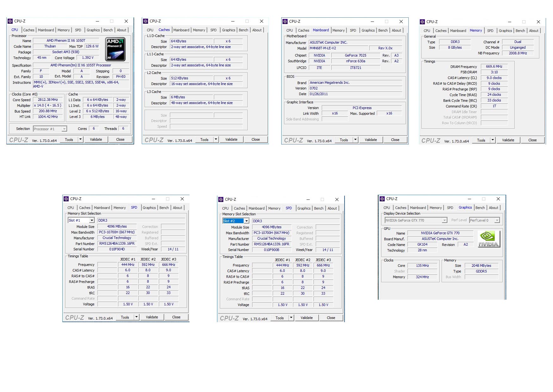This screenshot has height=392, width=553.
Task: Click the BIOS Date 01/26/2011 field
Action: 355,94
